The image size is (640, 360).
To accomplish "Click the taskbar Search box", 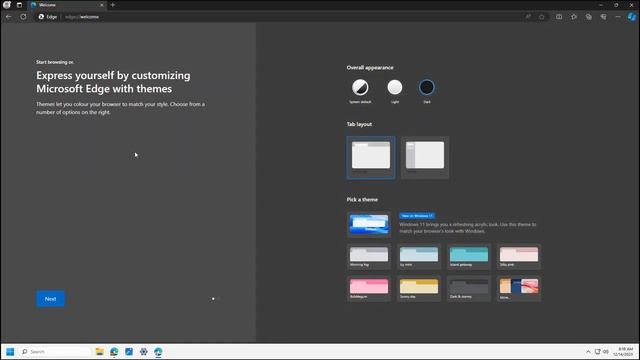I will point(55,351).
